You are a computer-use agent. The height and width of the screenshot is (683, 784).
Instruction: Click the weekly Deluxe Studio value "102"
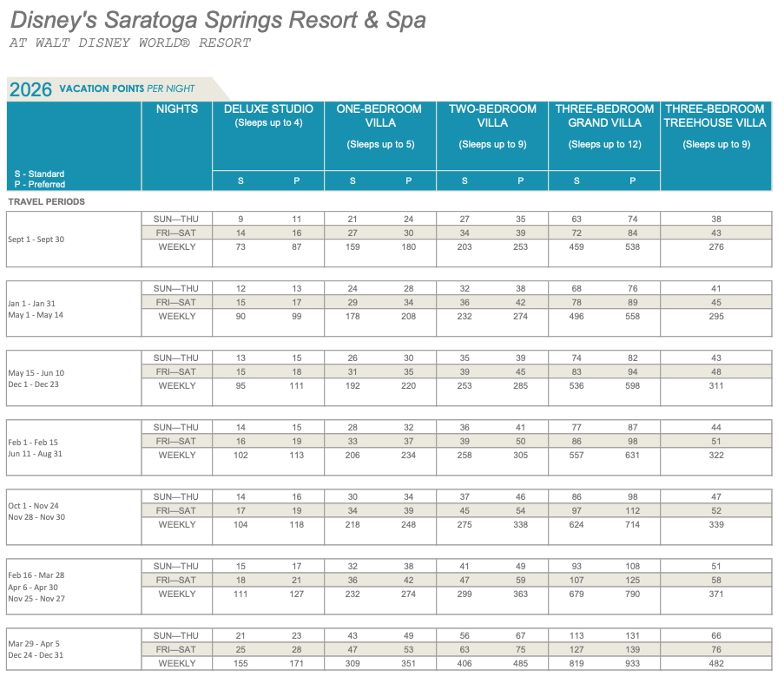(x=240, y=456)
